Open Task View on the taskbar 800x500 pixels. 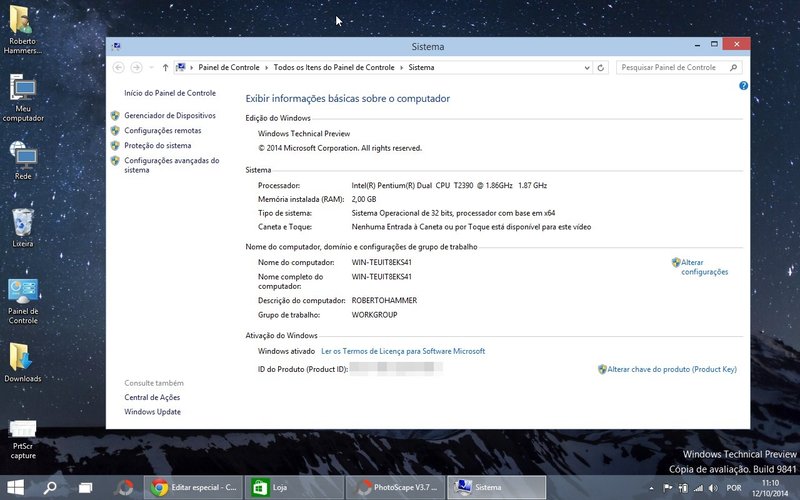[x=85, y=488]
